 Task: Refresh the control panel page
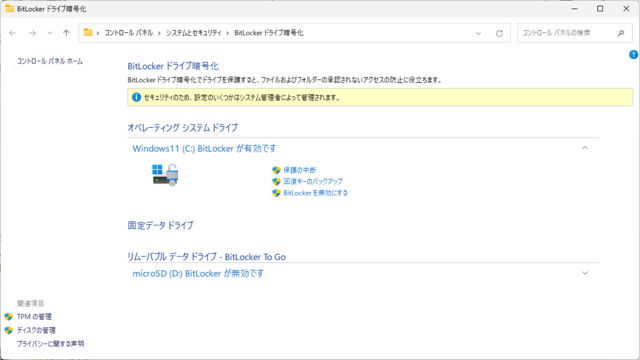pos(499,33)
